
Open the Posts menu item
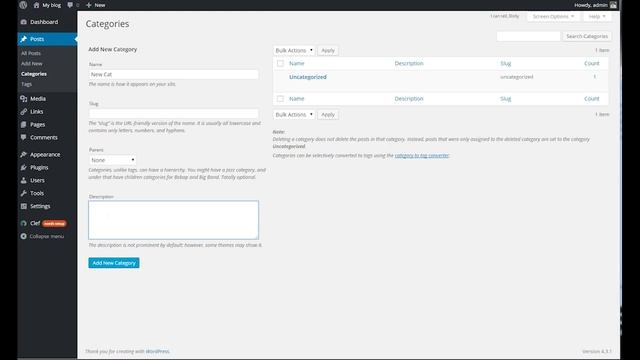click(x=37, y=39)
